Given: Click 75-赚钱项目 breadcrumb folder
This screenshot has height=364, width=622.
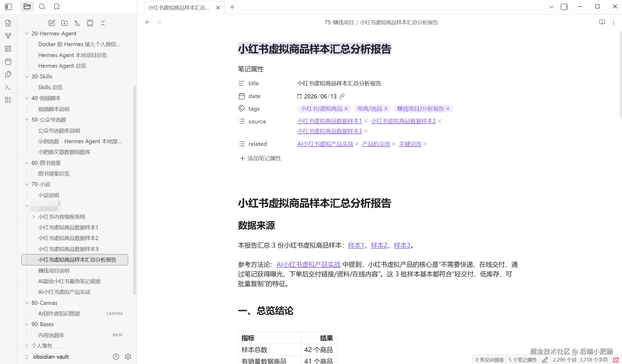Looking at the screenshot, I should 339,22.
